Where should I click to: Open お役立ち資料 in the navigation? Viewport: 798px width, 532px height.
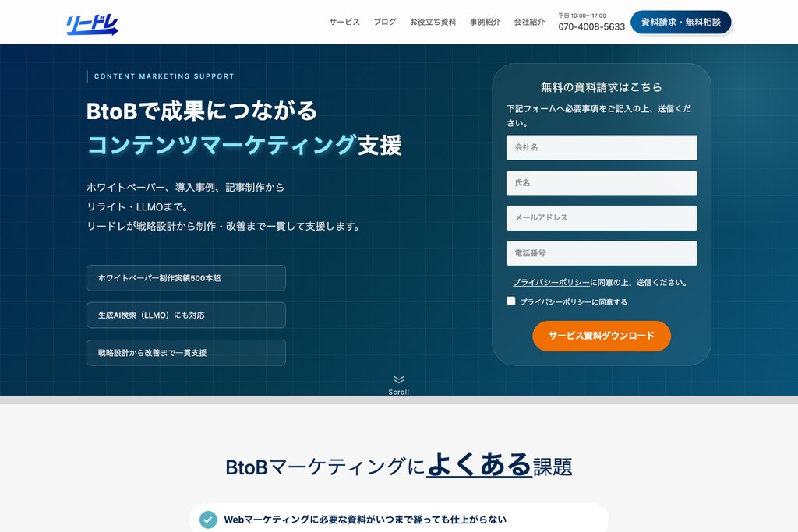click(x=433, y=22)
